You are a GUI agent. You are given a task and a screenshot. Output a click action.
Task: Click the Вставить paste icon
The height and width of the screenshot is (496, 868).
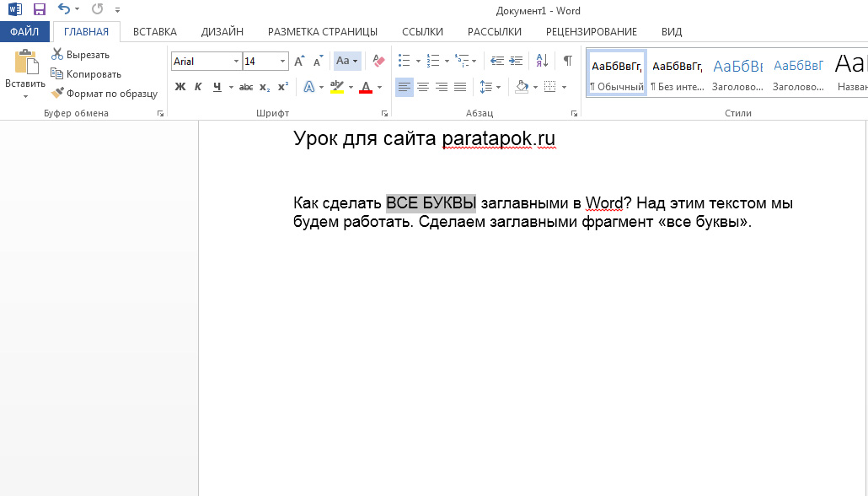[x=25, y=62]
